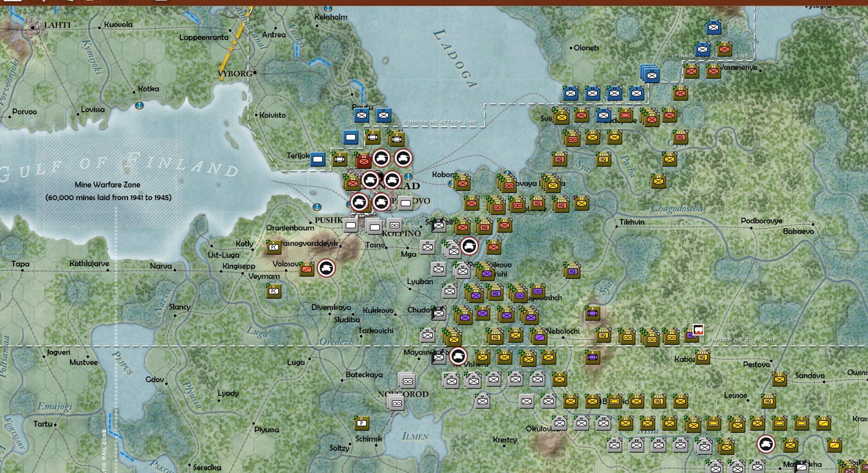Viewport: 868px width, 473px height.
Task: Click the Lyady town label
Action: click(228, 393)
